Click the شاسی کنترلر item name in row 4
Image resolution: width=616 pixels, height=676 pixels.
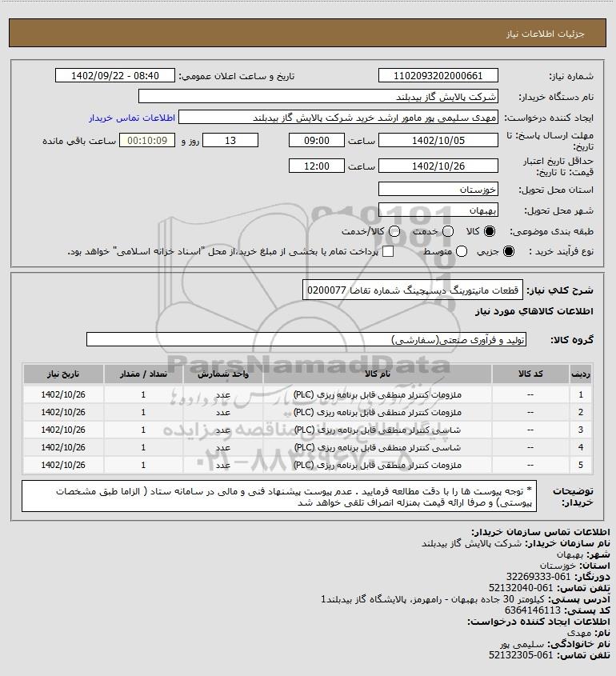tap(377, 447)
